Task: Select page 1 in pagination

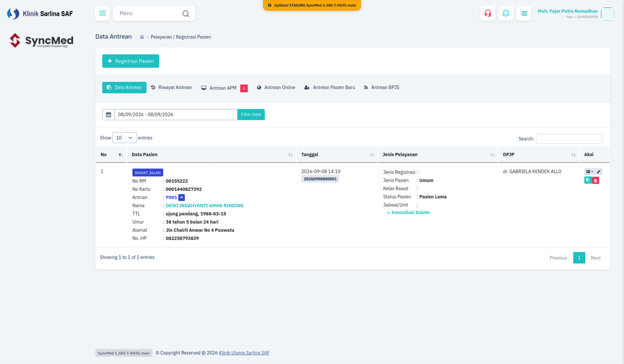Action: [579, 258]
